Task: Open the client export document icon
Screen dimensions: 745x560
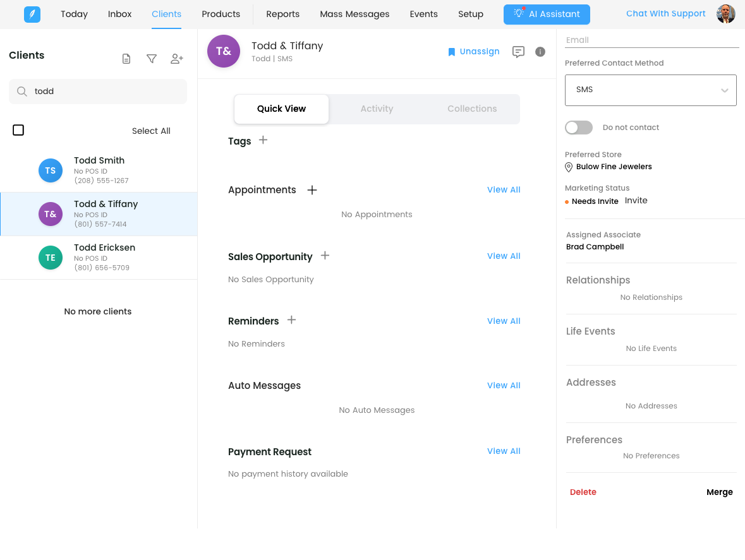Action: [x=126, y=59]
